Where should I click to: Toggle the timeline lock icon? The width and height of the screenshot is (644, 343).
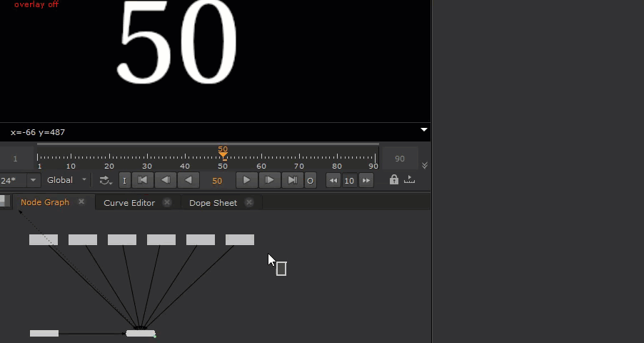click(393, 180)
